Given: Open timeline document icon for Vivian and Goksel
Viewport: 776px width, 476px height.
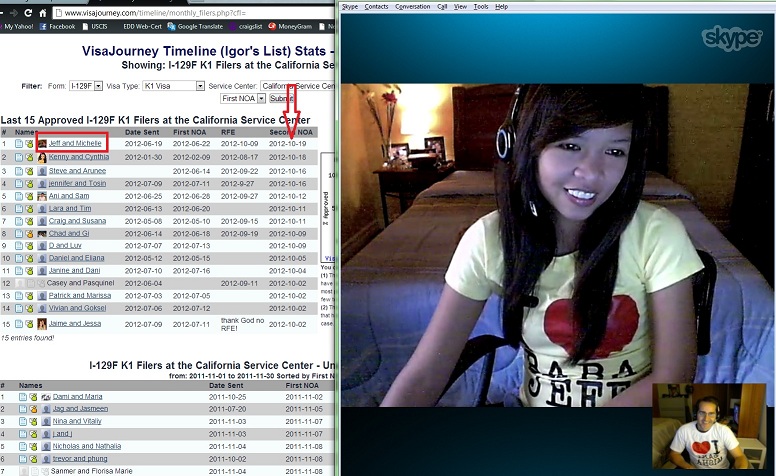Looking at the screenshot, I should pos(18,308).
